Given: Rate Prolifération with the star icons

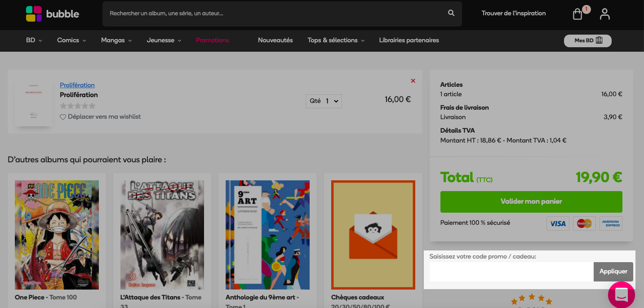Looking at the screenshot, I should pos(78,106).
